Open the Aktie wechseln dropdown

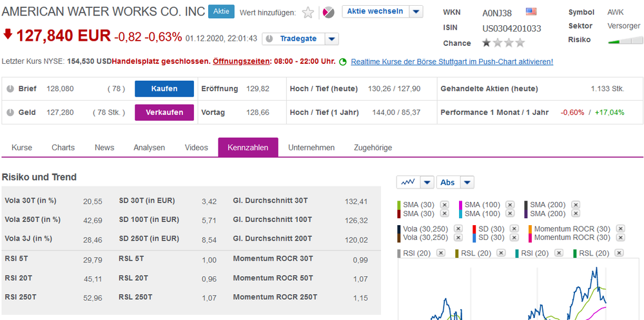coord(416,12)
